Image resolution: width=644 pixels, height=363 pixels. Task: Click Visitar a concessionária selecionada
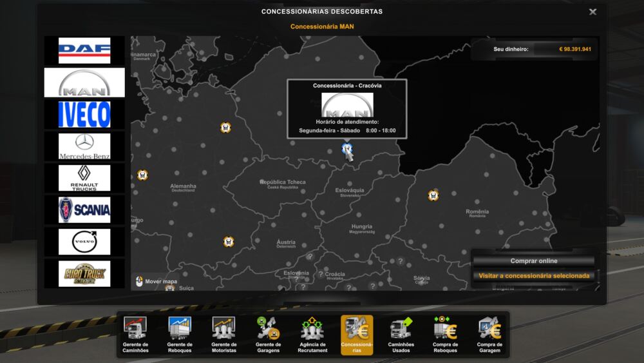click(x=534, y=276)
